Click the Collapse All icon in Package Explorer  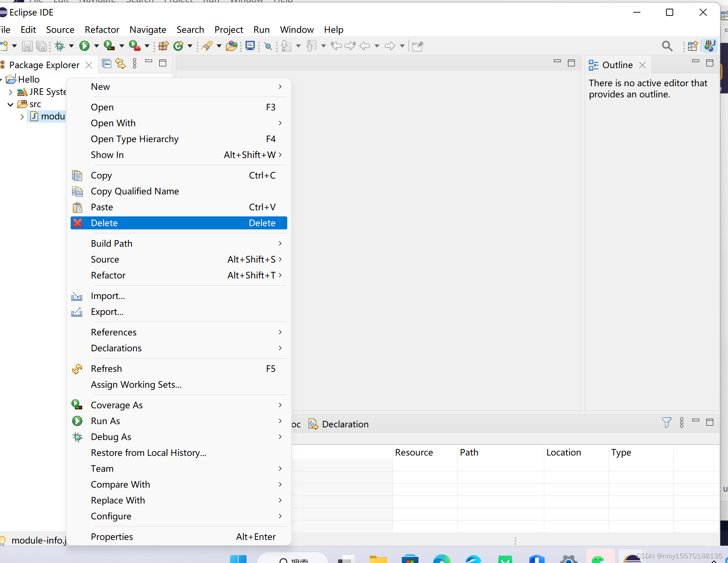pyautogui.click(x=107, y=63)
